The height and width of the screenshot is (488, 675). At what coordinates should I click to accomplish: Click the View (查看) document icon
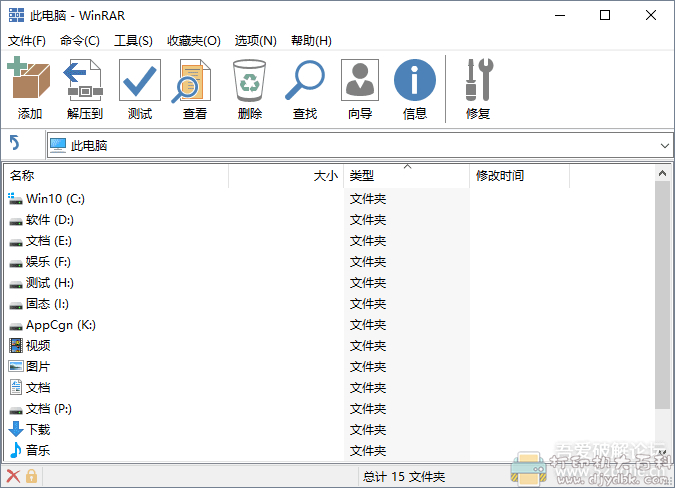coord(192,81)
